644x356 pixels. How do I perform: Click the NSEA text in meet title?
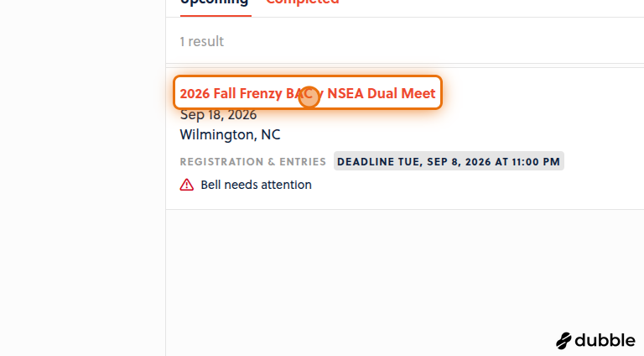[x=345, y=93]
